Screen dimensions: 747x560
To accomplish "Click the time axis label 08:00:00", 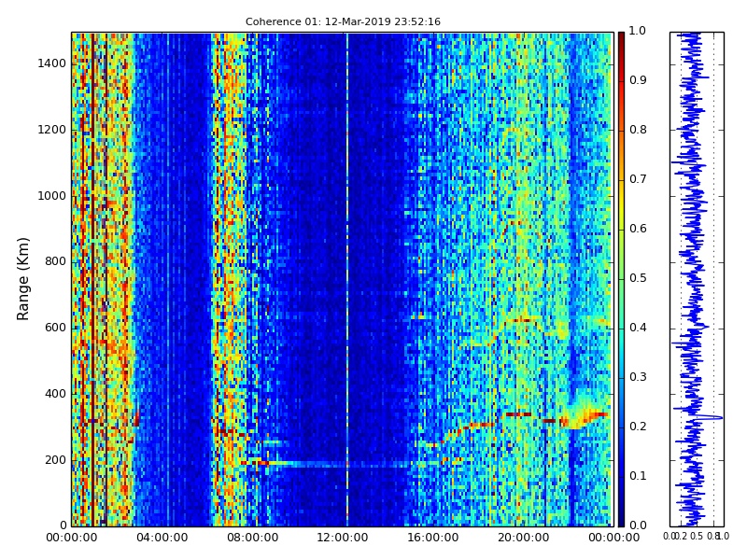I will 252,539.
